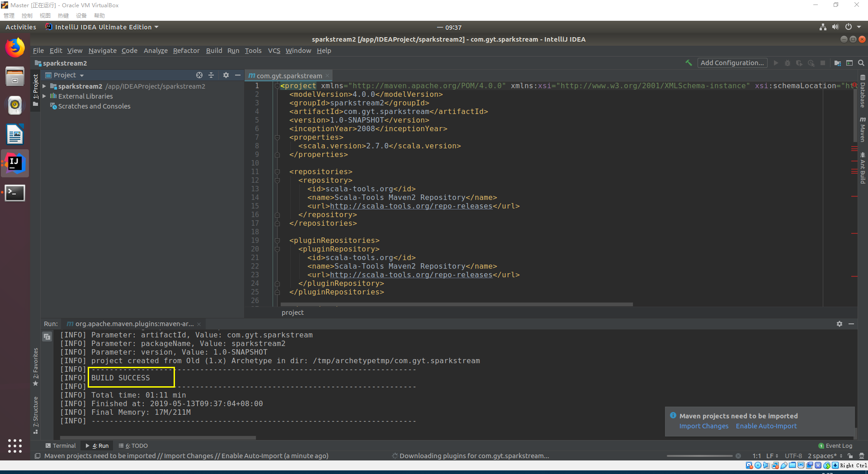The width and height of the screenshot is (868, 474).
Task: Open the Refactor menu
Action: (186, 51)
